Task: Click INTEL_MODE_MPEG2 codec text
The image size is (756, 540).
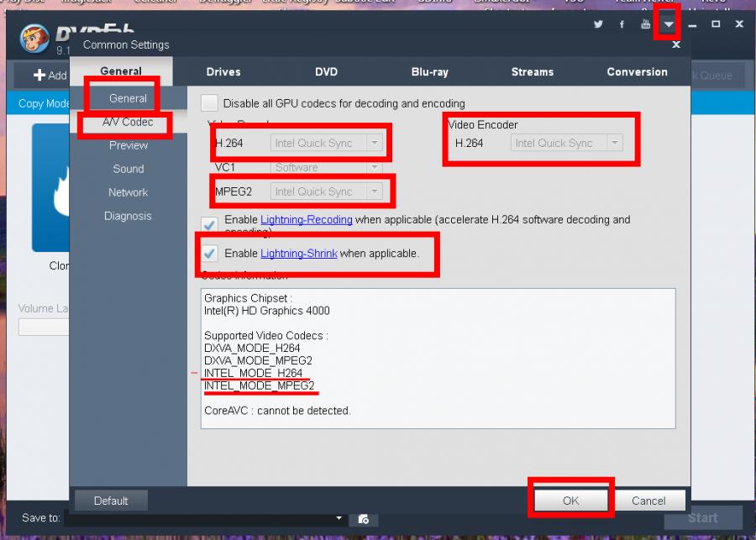Action: click(x=259, y=385)
